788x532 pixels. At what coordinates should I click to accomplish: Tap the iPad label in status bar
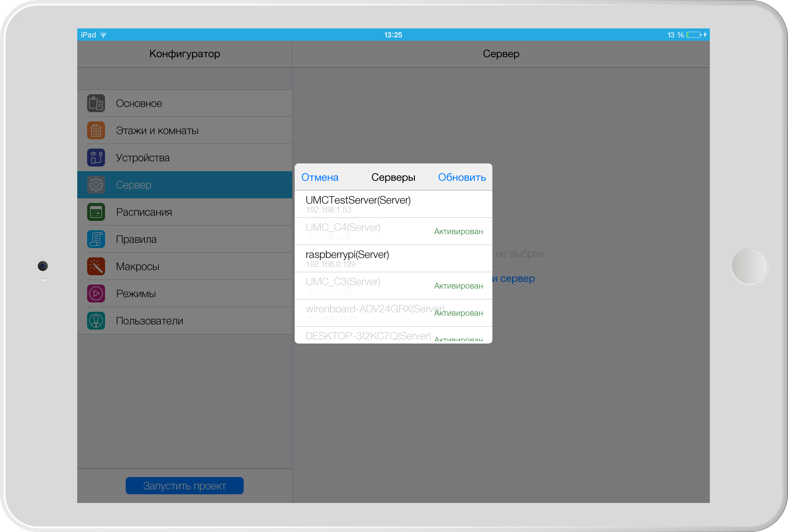point(88,35)
